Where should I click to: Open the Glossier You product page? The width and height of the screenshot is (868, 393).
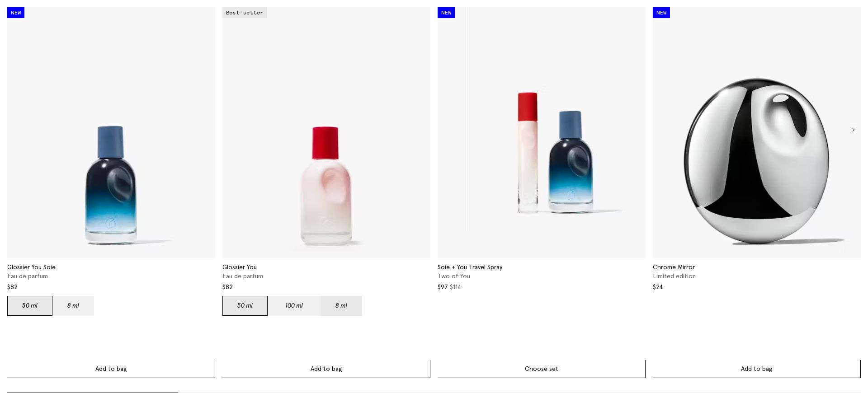(x=239, y=267)
